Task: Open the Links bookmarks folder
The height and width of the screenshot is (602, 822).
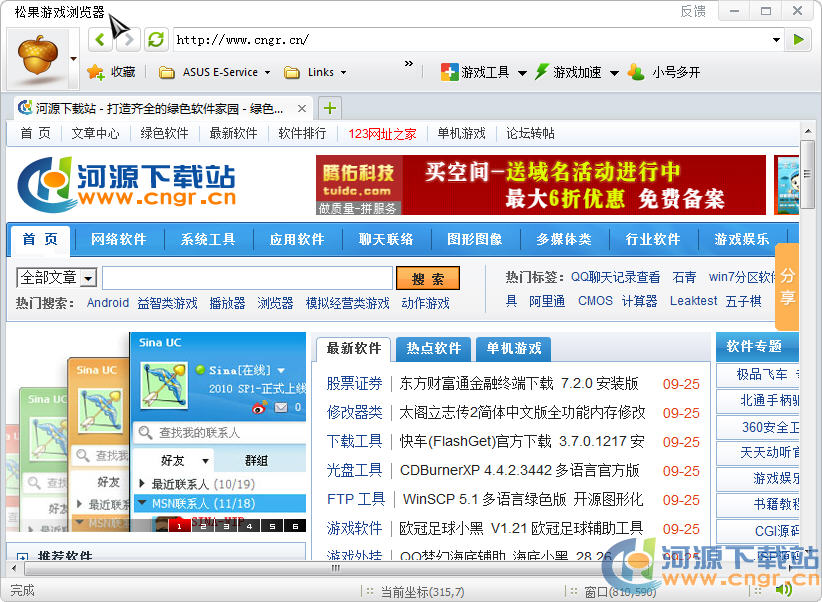Action: (315, 72)
